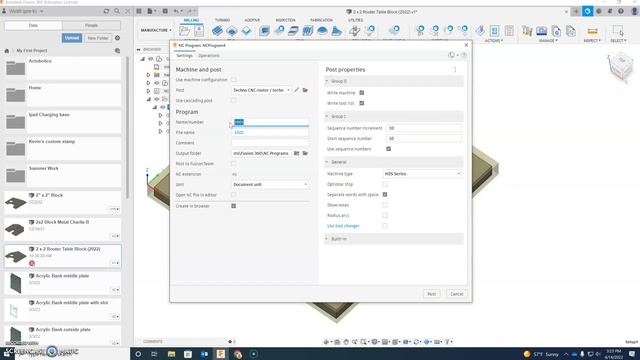Refresh the data panel
Image resolution: width=640 pixels, height=360 pixels.
click(107, 11)
